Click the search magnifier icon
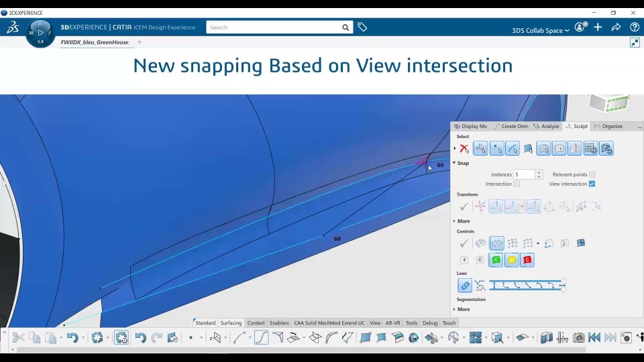The image size is (644, 362). point(345,27)
